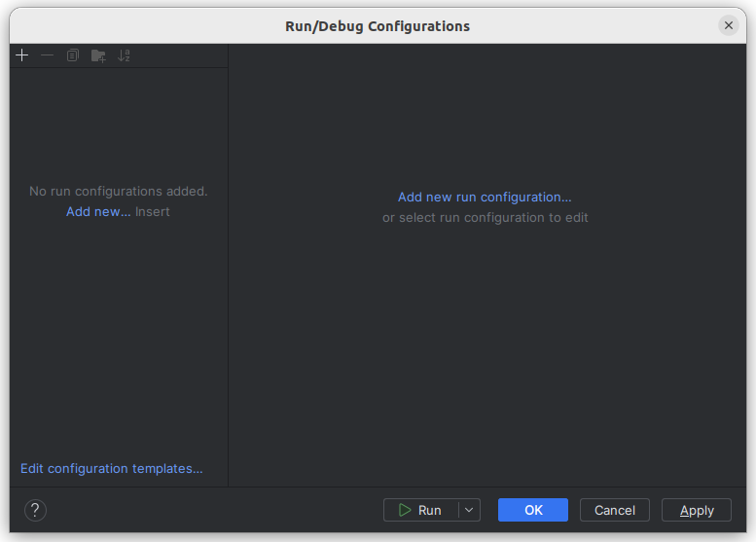Click the 'Run/Debug Configurations' title bar text
Screen dimensions: 756x542
[378, 26]
